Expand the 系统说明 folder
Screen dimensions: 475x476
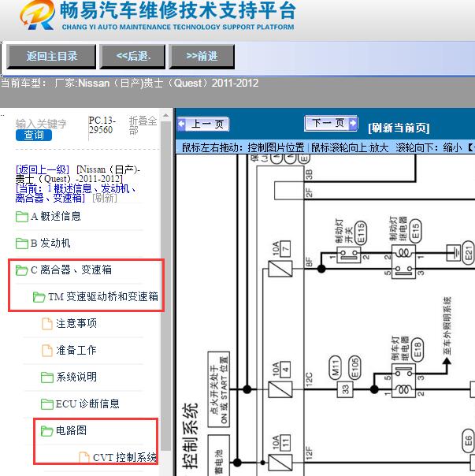click(x=76, y=377)
